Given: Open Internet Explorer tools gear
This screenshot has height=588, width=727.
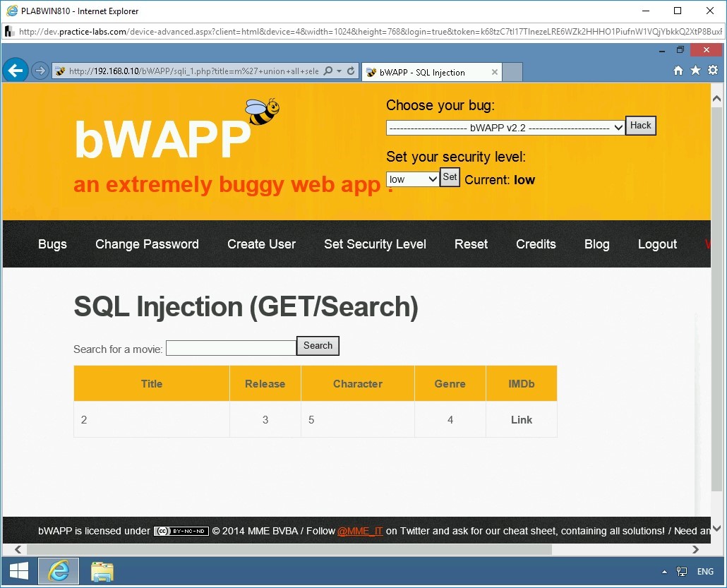Looking at the screenshot, I should 712,71.
